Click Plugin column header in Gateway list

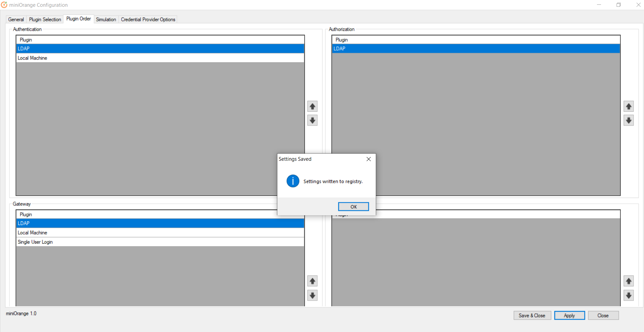click(160, 214)
